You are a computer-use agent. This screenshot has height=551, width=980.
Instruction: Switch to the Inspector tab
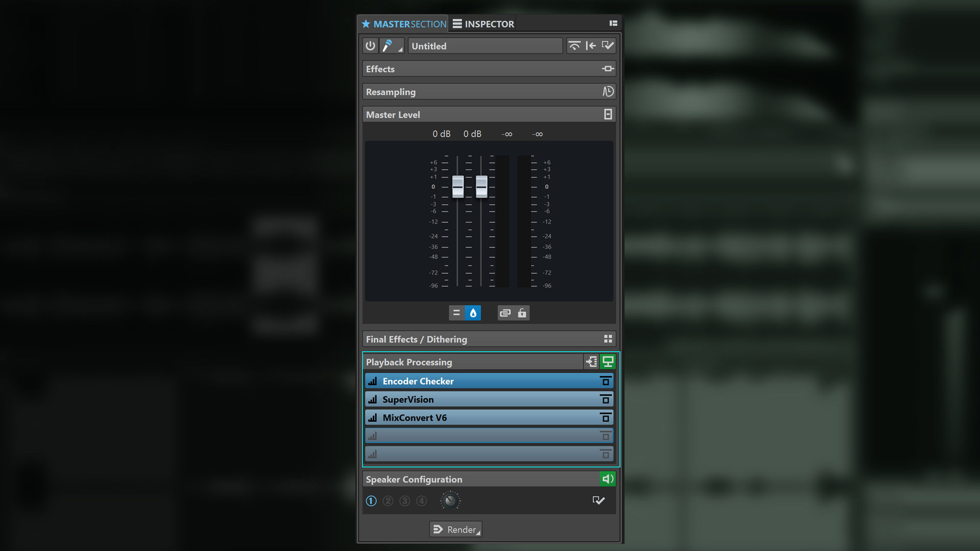pos(482,23)
